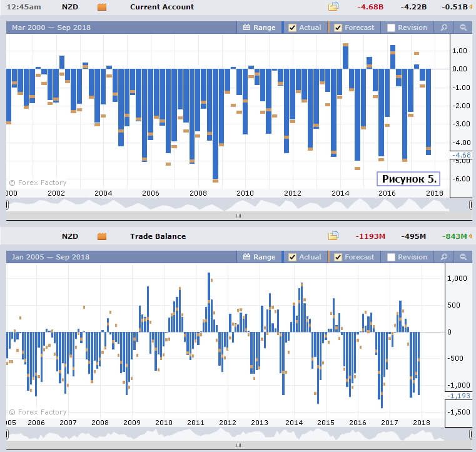The image size is (476, 452).
Task: Open the Current Account detail folder icon
Action: [333, 7]
